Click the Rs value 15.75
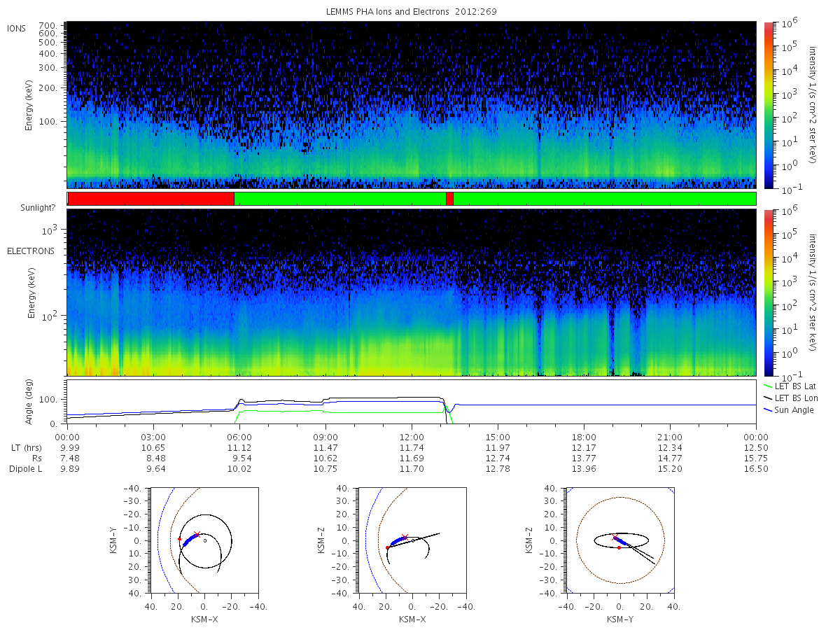 (756, 458)
